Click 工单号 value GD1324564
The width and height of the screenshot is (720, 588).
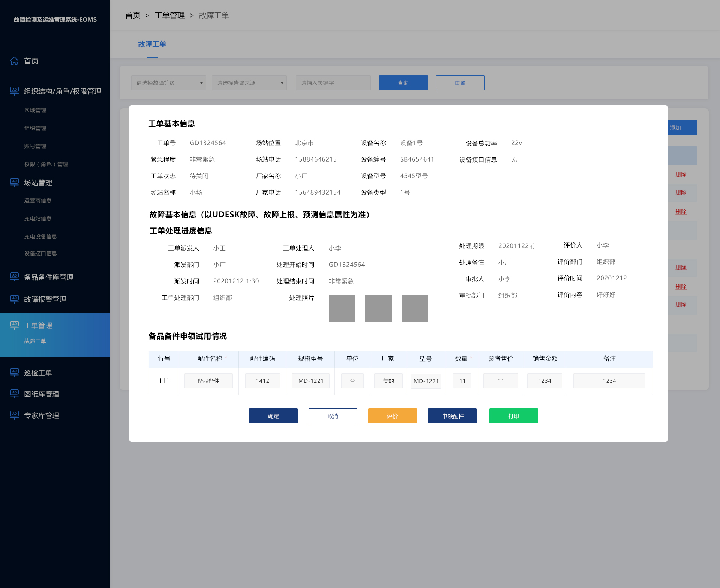point(208,143)
